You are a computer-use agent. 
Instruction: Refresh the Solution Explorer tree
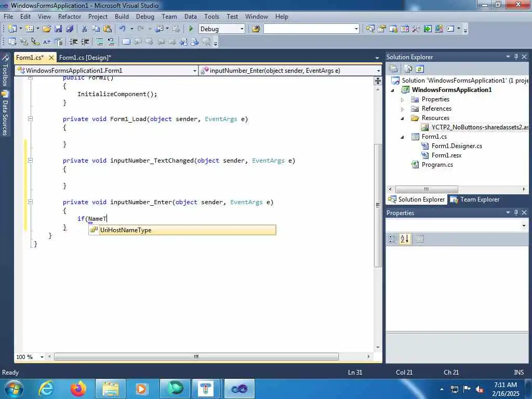(x=420, y=69)
